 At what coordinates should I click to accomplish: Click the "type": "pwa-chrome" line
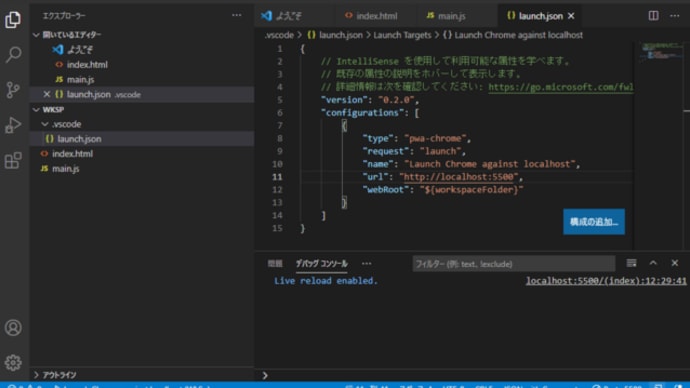coord(416,139)
